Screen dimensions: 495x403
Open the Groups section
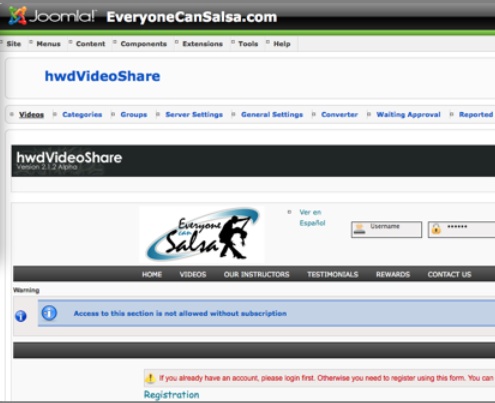tap(134, 115)
